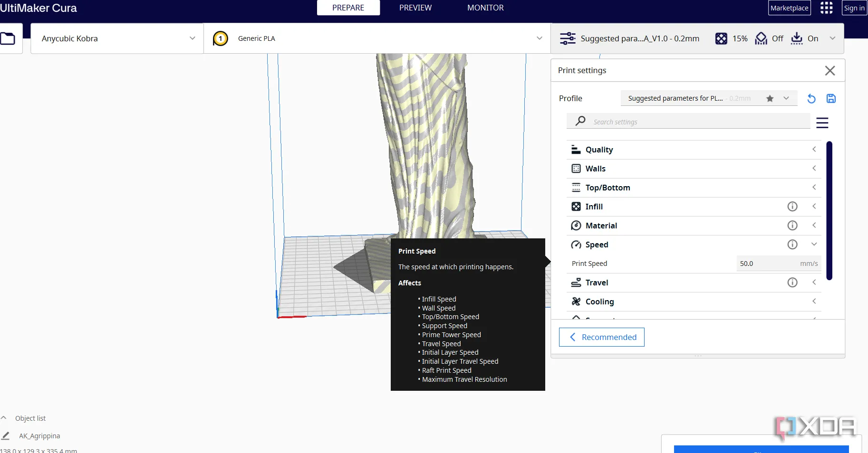Click the Travel info icon
868x453 pixels.
click(x=792, y=283)
